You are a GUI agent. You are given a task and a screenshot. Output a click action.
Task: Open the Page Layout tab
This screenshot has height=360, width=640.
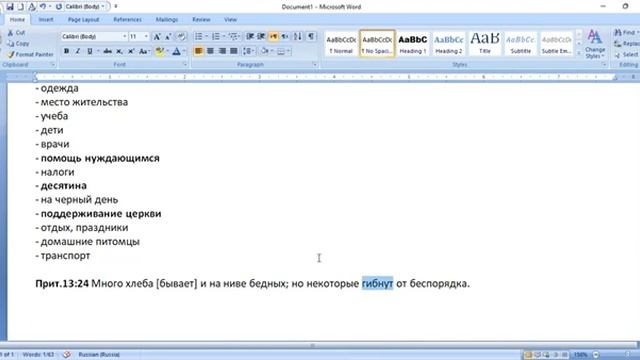pos(83,20)
